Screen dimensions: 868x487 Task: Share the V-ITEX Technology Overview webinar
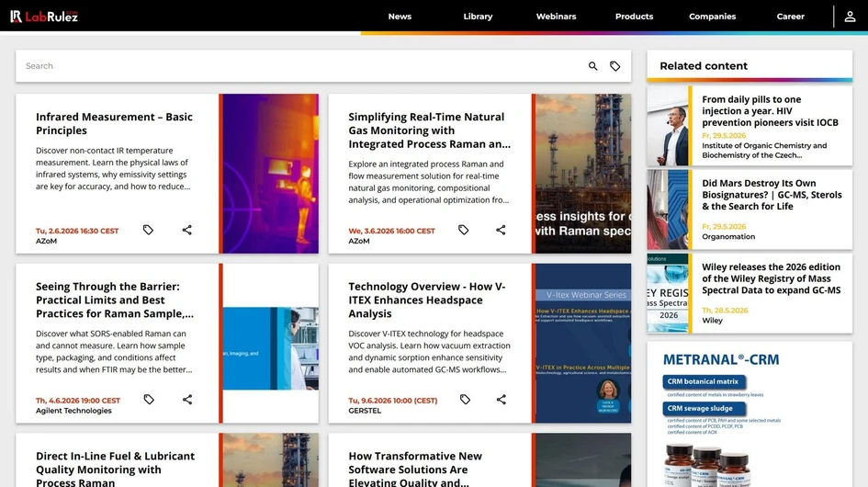(502, 399)
